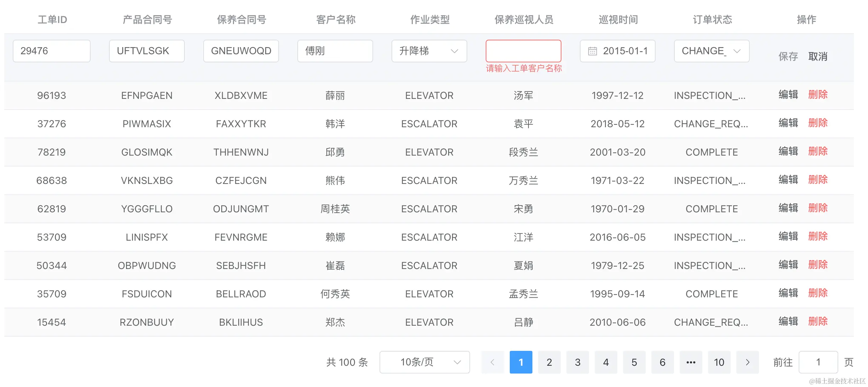Click the calendar icon in date field
Image resolution: width=868 pixels, height=387 pixels.
pos(592,51)
